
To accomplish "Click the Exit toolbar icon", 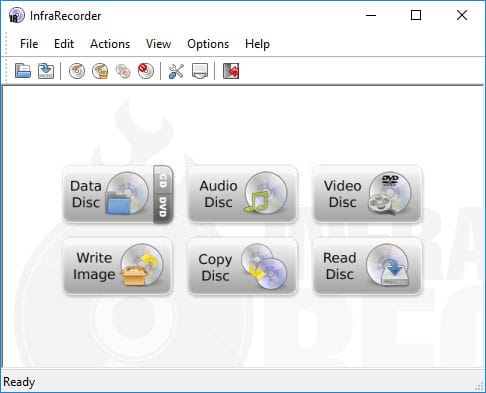I will click(x=231, y=71).
